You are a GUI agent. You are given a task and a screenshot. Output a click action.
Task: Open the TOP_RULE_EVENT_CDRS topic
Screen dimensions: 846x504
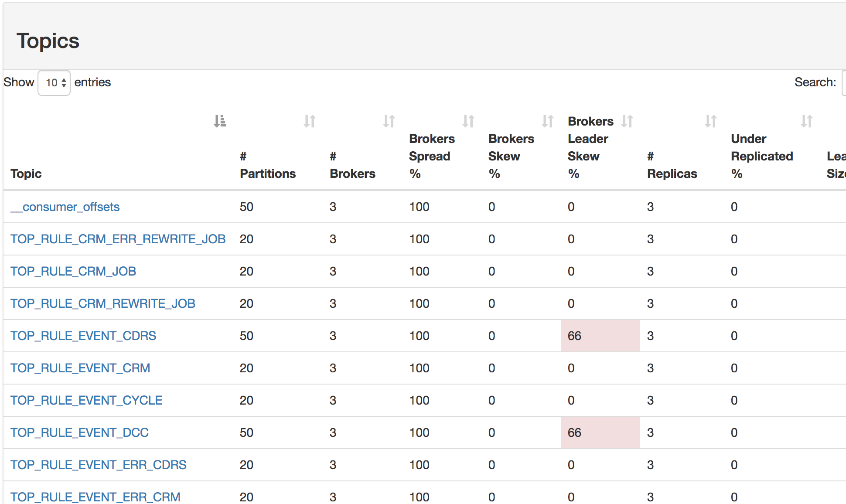[83, 336]
